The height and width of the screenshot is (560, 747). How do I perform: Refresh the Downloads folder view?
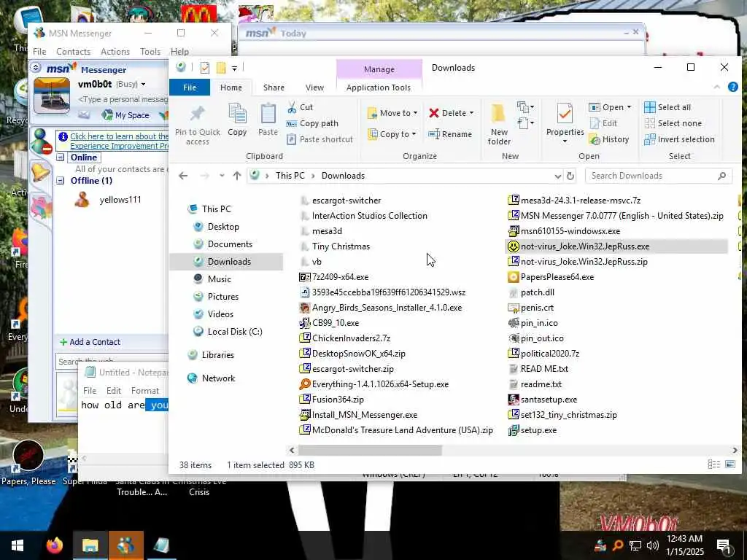tap(570, 176)
